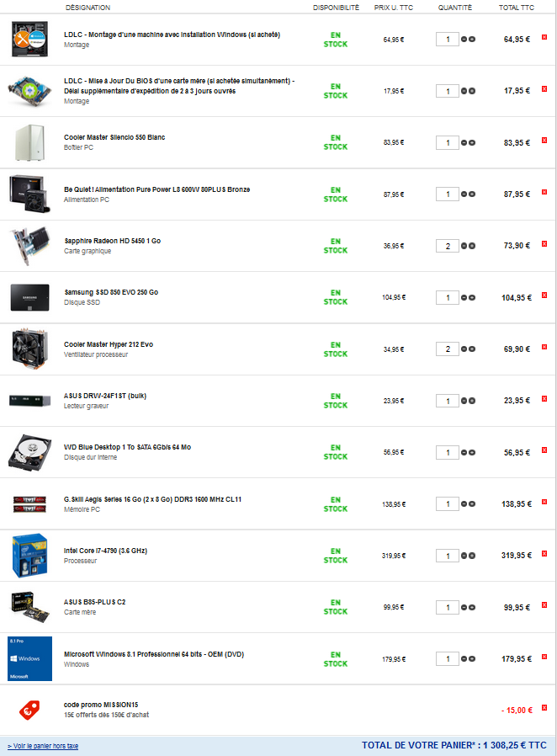The image size is (557, 756).
Task: Click the Windows 8.1 Pro product thumbnail
Action: coord(30,658)
